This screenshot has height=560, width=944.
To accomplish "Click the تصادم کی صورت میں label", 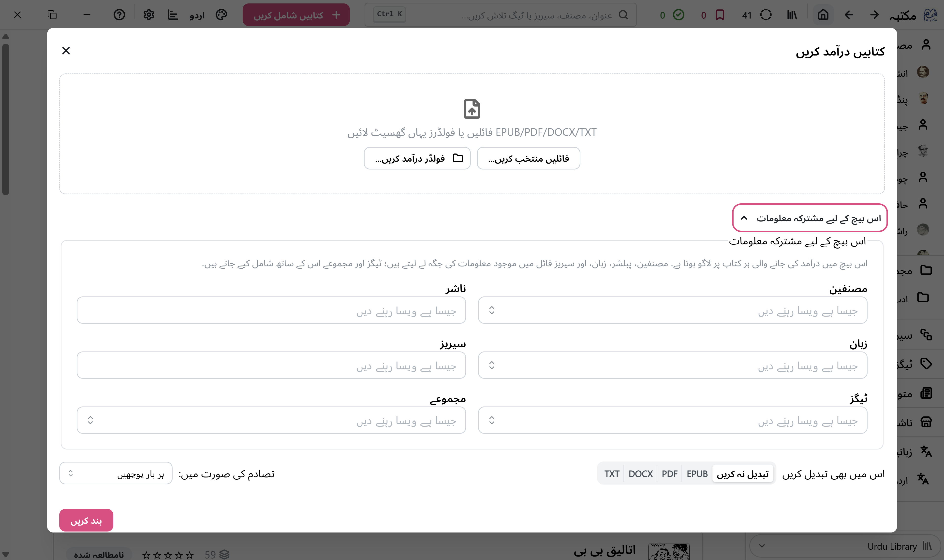I will 227,474.
